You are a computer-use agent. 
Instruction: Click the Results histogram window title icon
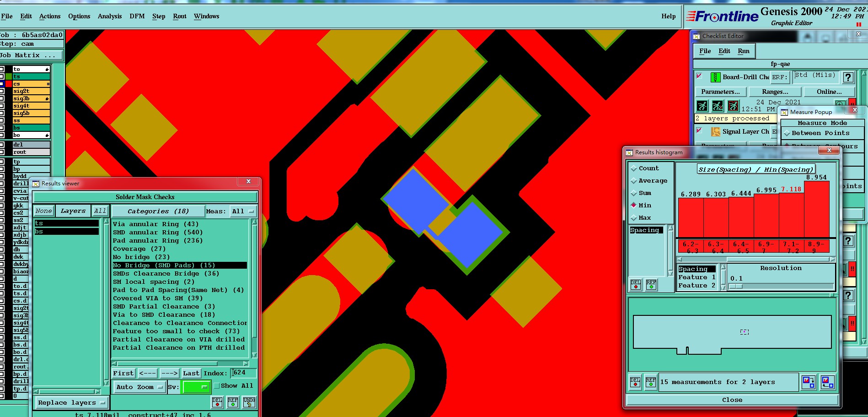point(629,152)
